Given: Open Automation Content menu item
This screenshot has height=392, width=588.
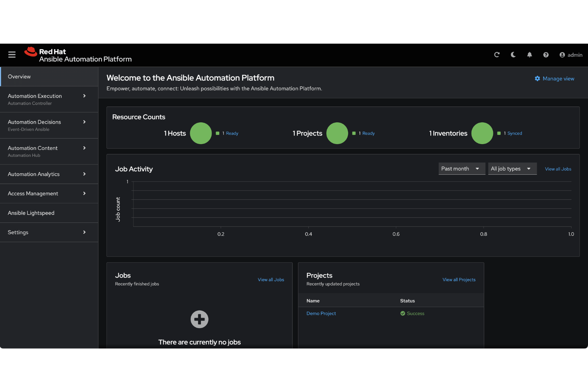Looking at the screenshot, I should pyautogui.click(x=49, y=151).
